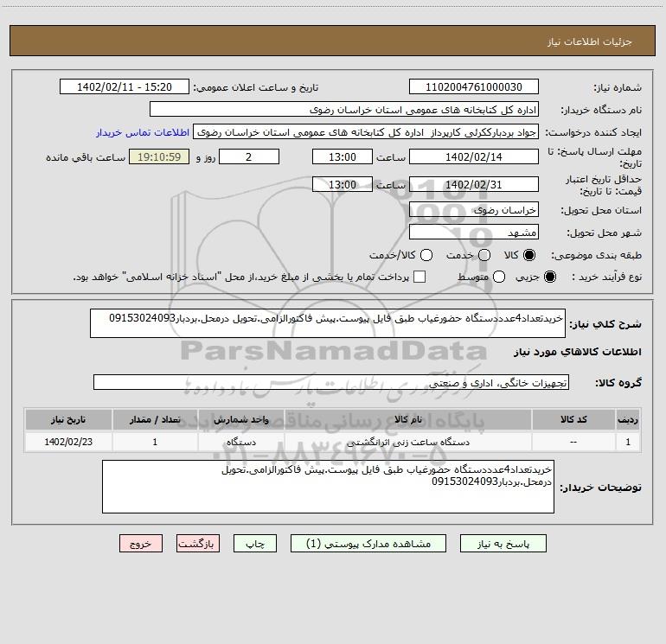Click the اطلاعات کالاهای مورد نیاز heading
Image resolution: width=666 pixels, height=644 pixels.
click(x=578, y=352)
